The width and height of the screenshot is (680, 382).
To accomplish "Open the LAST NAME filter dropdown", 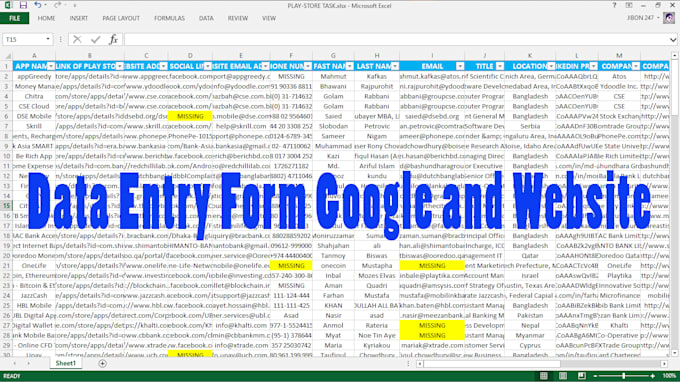I will tap(395, 66).
